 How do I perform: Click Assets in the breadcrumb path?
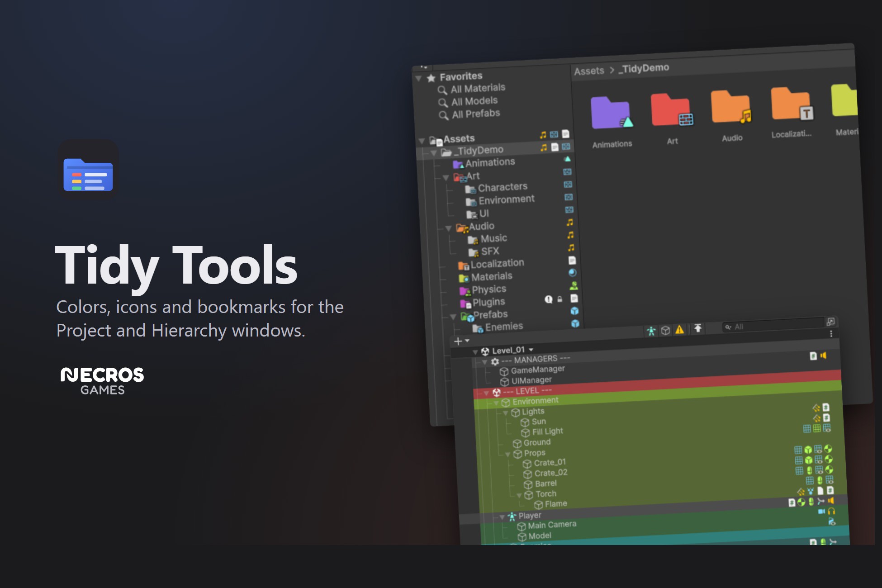(589, 71)
